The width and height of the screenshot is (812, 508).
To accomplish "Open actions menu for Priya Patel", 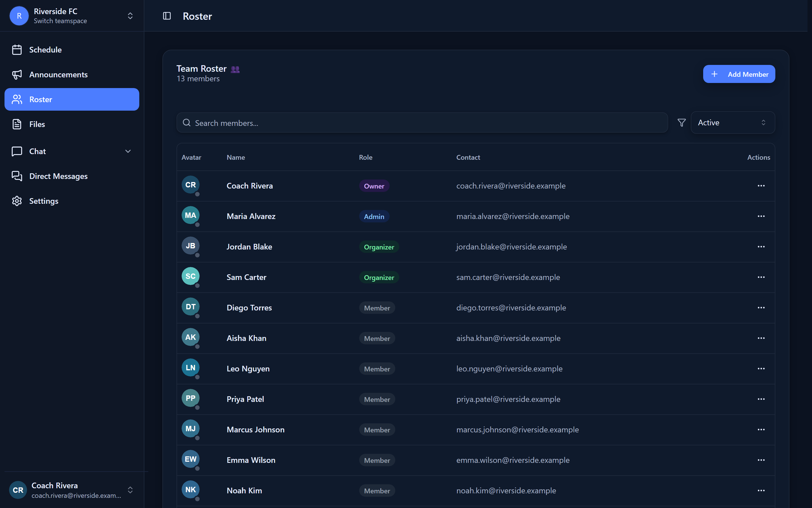I will pos(761,399).
